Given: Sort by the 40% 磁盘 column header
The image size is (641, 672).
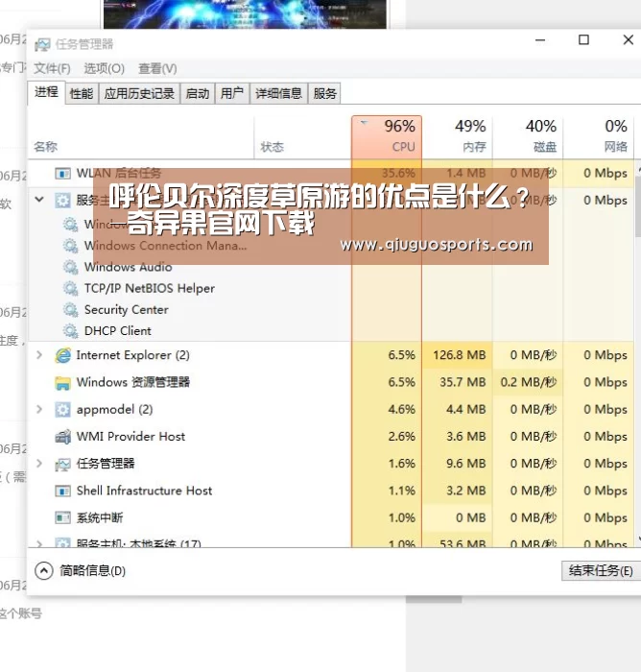Looking at the screenshot, I should click(528, 137).
